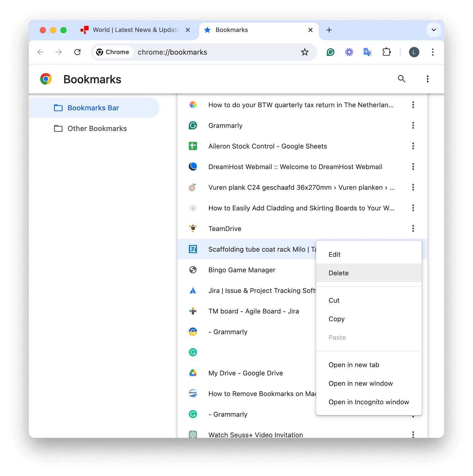
Task: Choose Open in Incognito window
Action: point(369,402)
